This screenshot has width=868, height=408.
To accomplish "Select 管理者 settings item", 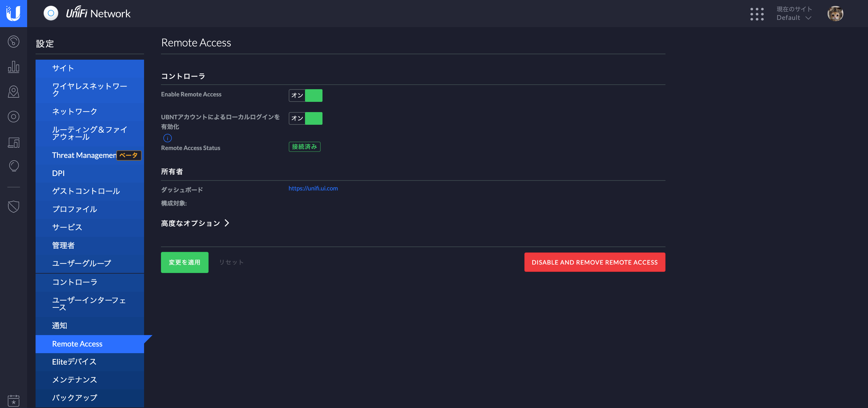I will 90,245.
